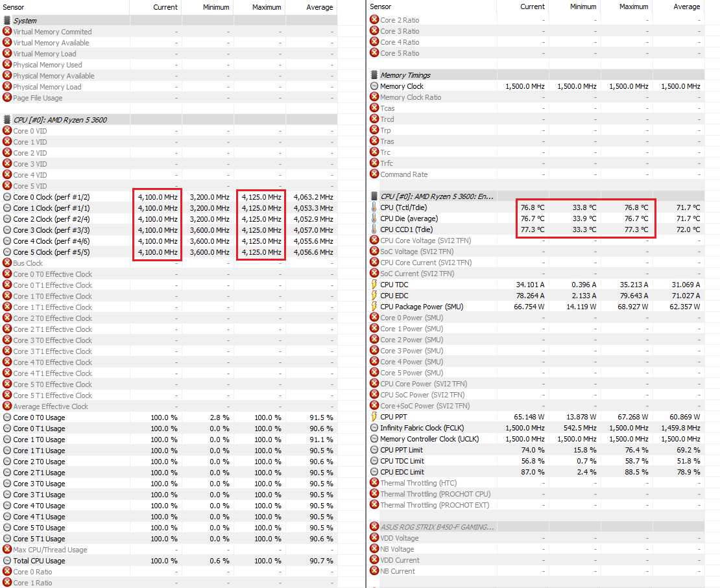Click the clock icon beside Core 0 Clock
The width and height of the screenshot is (720, 588).
pos(7,197)
